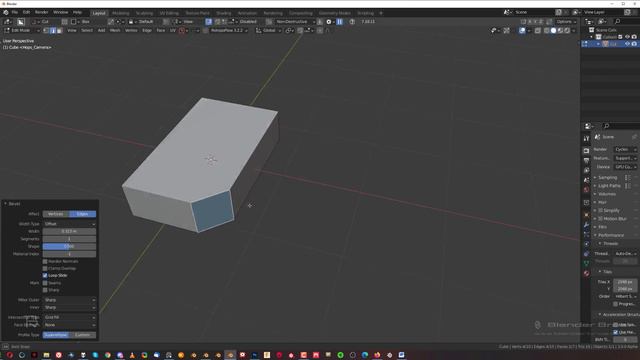
Task: Open the Intersection Type Grid Fill dropdown
Action: click(69, 317)
